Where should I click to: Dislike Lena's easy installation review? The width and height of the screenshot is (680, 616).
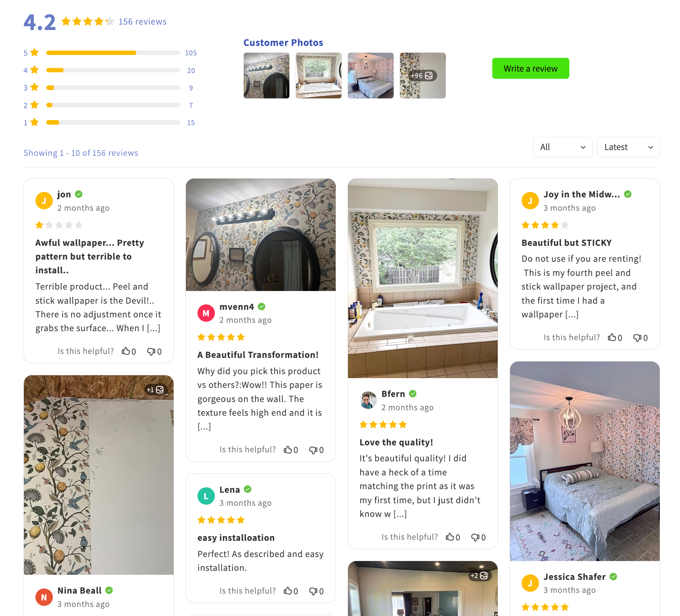coord(316,591)
